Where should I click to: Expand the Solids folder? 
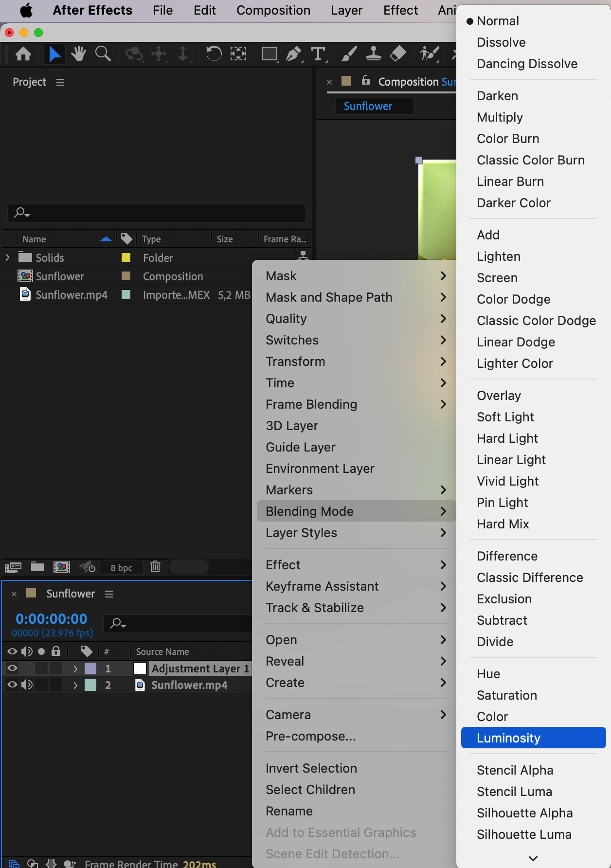(8, 257)
